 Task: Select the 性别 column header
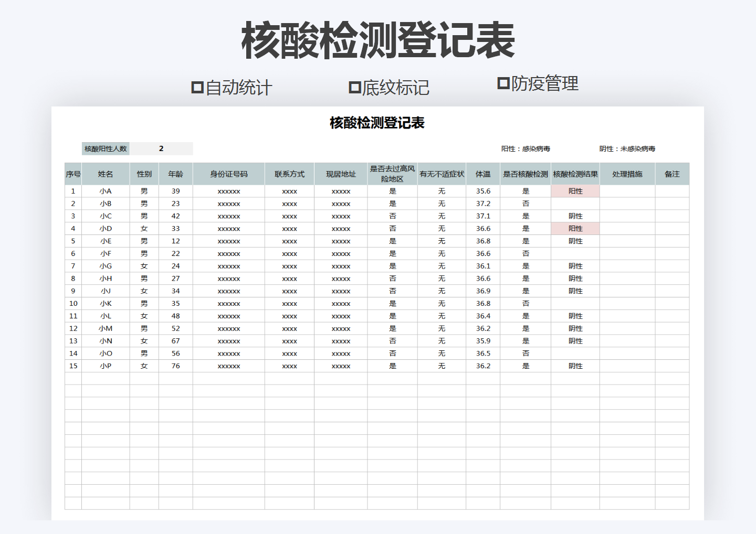click(144, 174)
